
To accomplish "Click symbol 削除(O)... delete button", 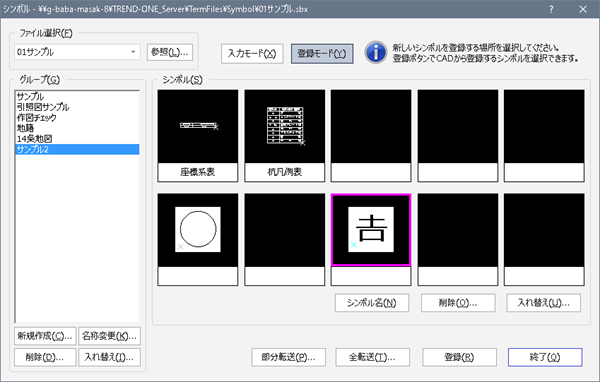I will coord(458,303).
